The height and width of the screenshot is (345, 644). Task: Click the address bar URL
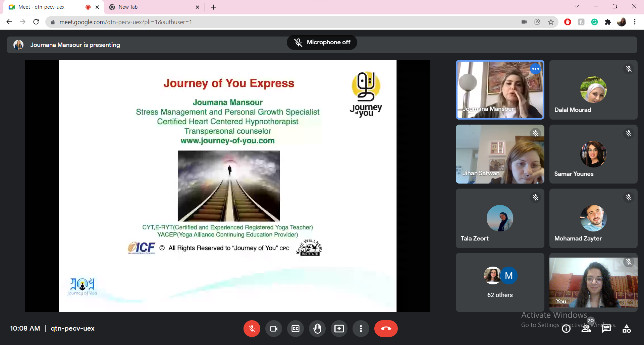pos(126,22)
